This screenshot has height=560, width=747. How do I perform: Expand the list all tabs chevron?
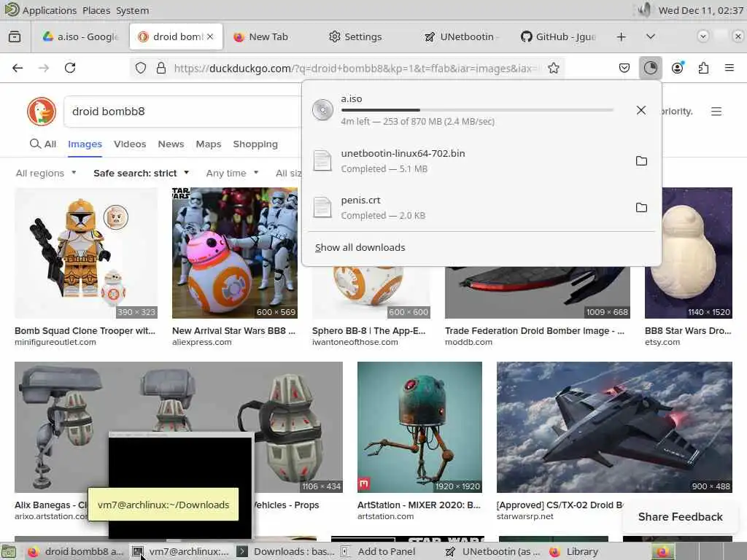click(x=651, y=36)
